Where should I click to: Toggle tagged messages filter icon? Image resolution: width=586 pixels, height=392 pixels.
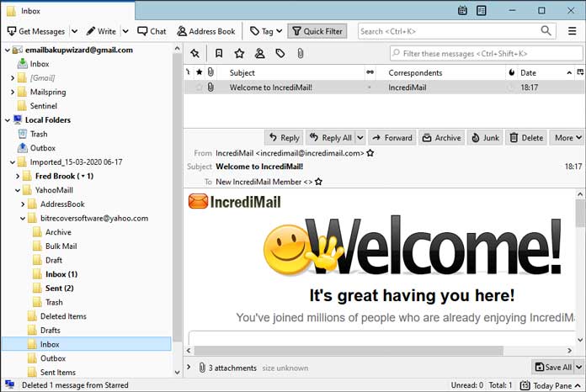click(280, 54)
